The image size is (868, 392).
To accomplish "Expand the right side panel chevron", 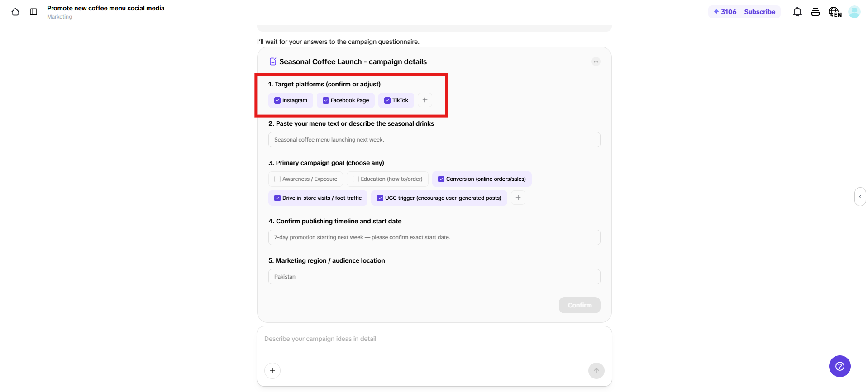I will click(x=860, y=197).
